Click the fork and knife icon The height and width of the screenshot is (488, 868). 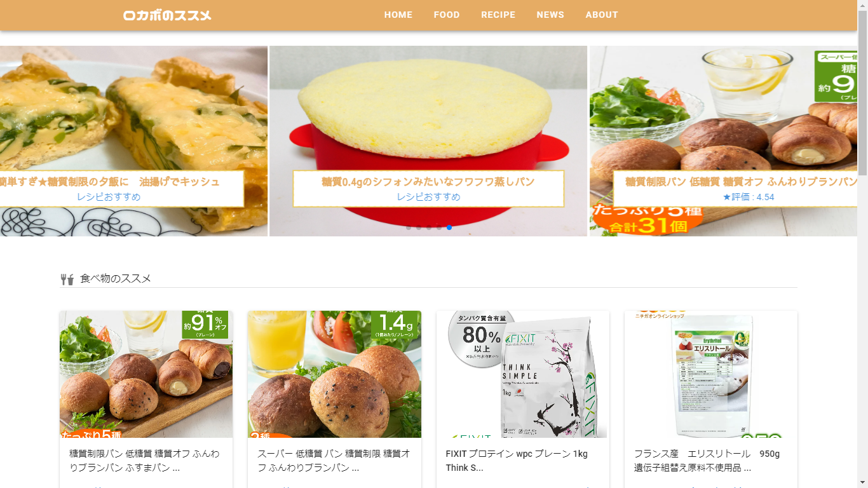67,279
